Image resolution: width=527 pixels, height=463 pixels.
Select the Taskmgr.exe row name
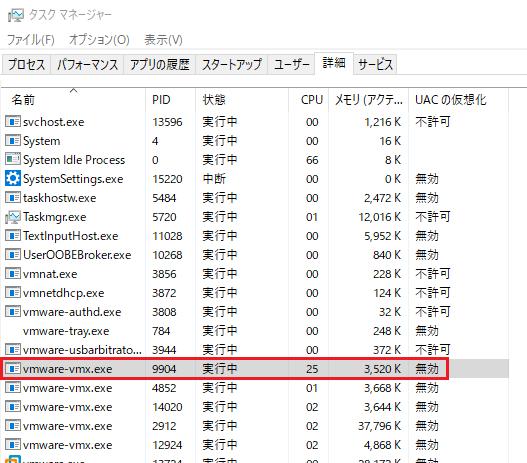[x=54, y=217]
